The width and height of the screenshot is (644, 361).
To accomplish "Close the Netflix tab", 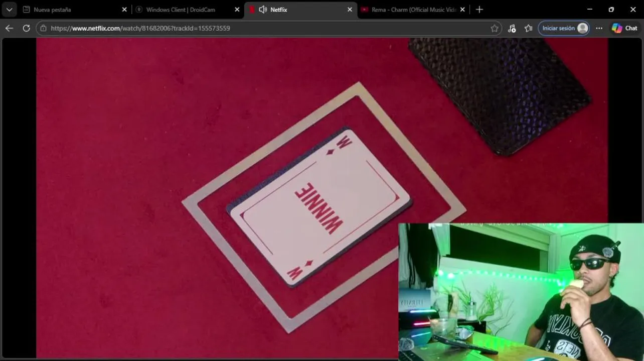I will [x=350, y=10].
